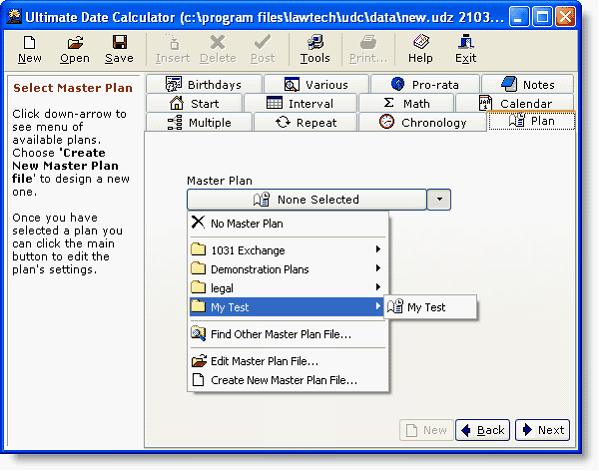Select Create New Master Plan File…
Viewport: 599px width, 471px height.
tap(289, 380)
